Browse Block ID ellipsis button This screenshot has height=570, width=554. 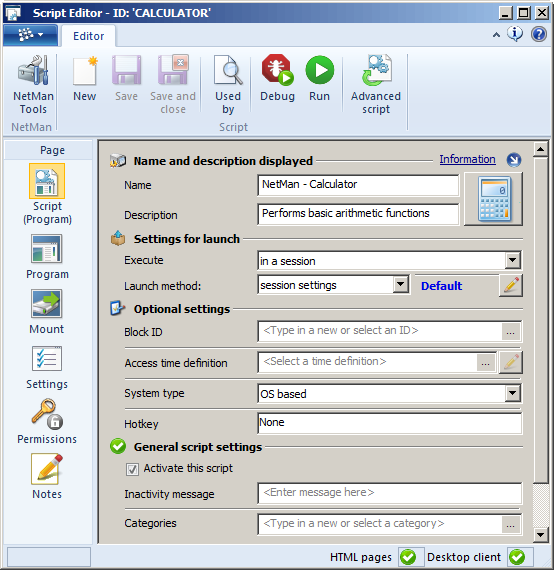(510, 332)
